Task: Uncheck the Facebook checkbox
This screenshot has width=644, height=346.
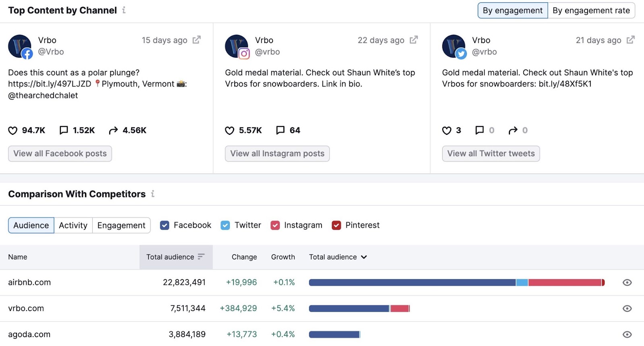Action: click(x=164, y=225)
